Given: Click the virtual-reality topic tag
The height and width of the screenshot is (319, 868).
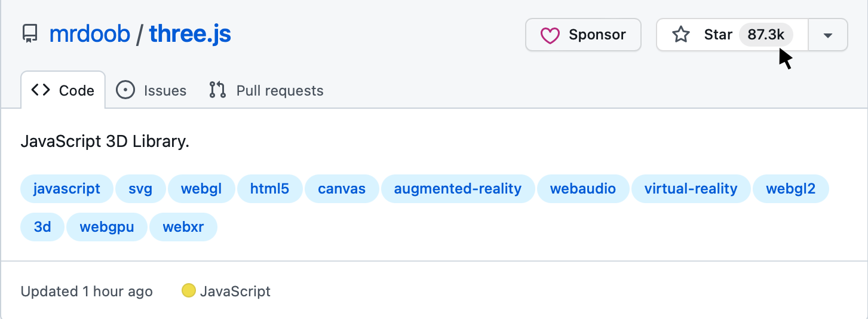Looking at the screenshot, I should (691, 189).
